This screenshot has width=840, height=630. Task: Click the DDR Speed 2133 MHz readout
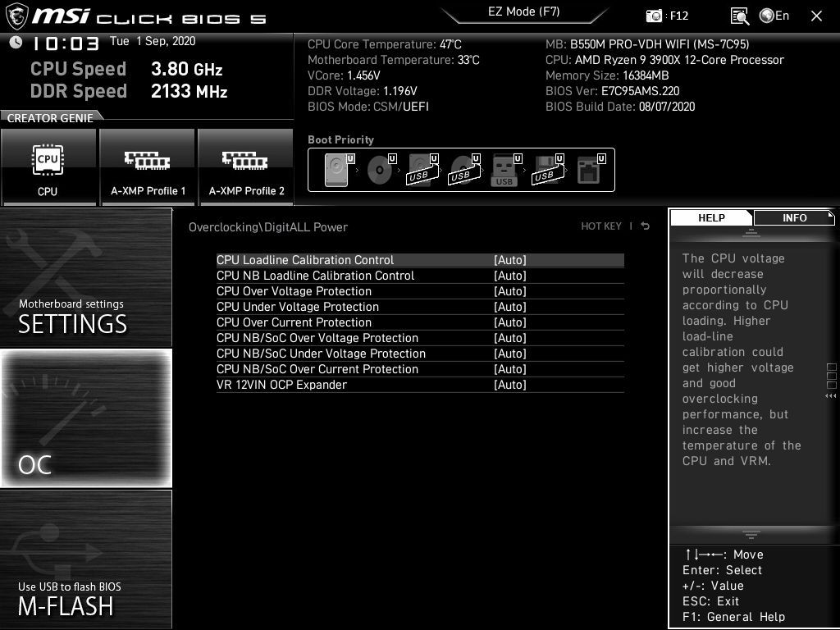pos(129,91)
